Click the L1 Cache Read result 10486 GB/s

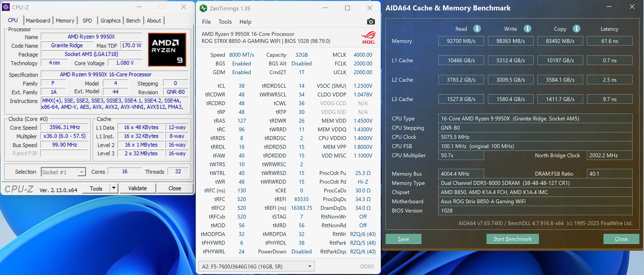[x=461, y=60]
